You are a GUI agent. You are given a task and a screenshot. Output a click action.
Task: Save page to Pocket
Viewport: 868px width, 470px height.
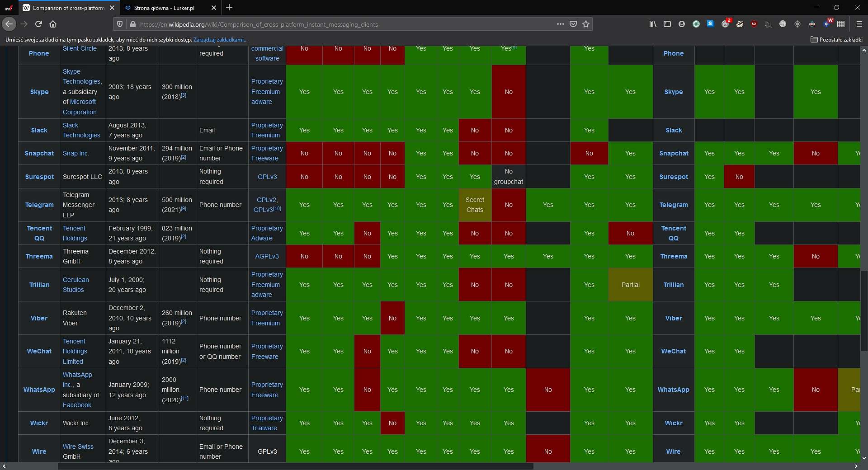[x=573, y=24]
